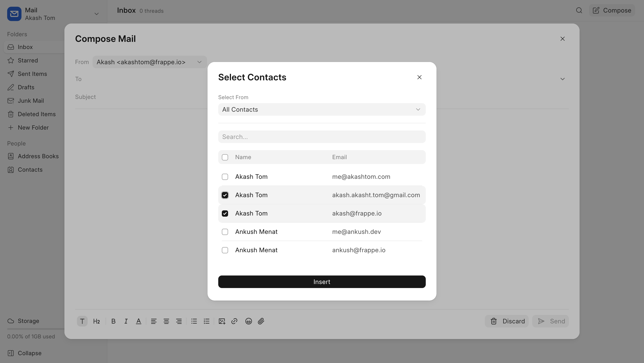Check the me@akashtom.com contact checkbox
This screenshot has width=644, height=363.
[x=225, y=177]
